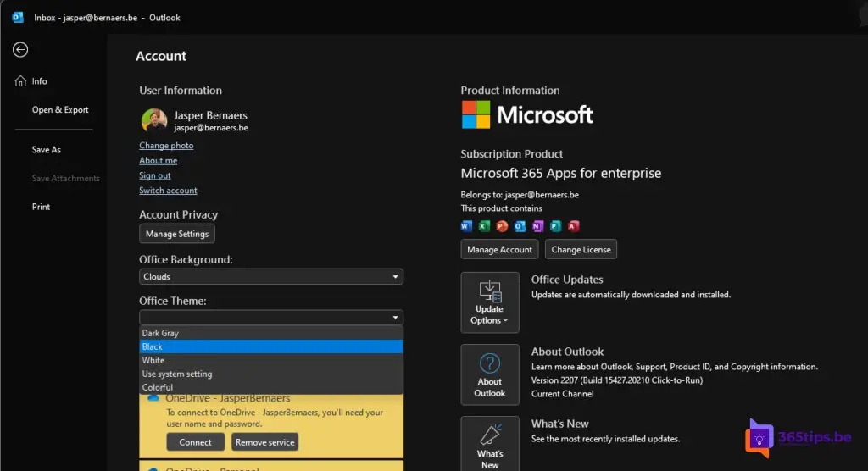Click Remove service button
868x471 pixels.
264,442
